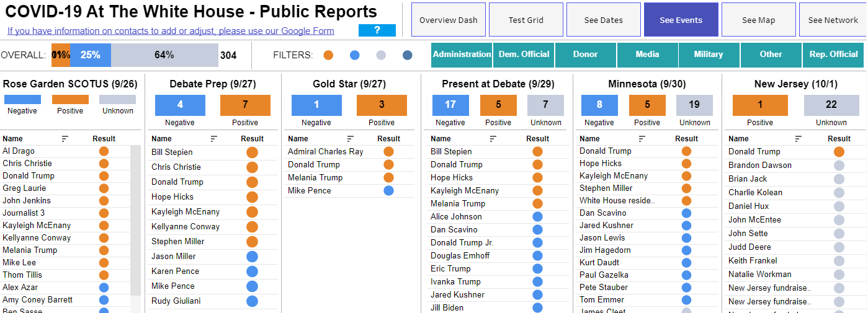868x313 pixels.
Task: Sort the Gold Star name column
Action: (x=351, y=139)
